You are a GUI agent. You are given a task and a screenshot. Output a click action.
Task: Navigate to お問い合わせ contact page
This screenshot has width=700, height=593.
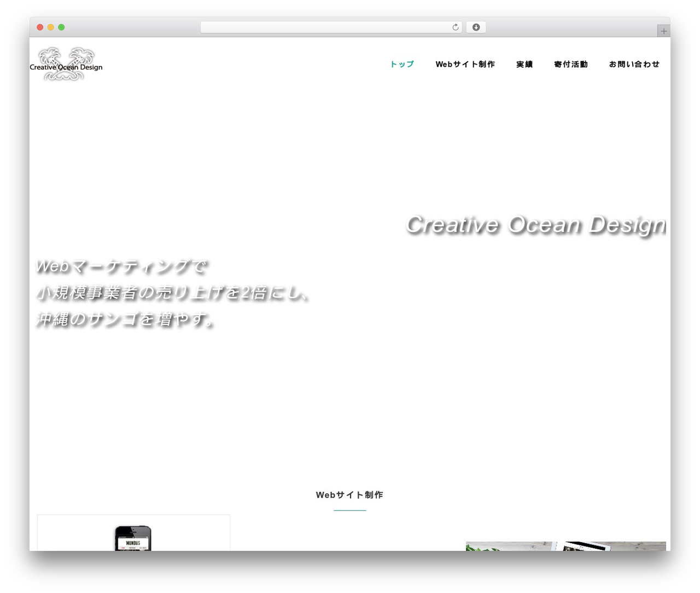(x=634, y=64)
